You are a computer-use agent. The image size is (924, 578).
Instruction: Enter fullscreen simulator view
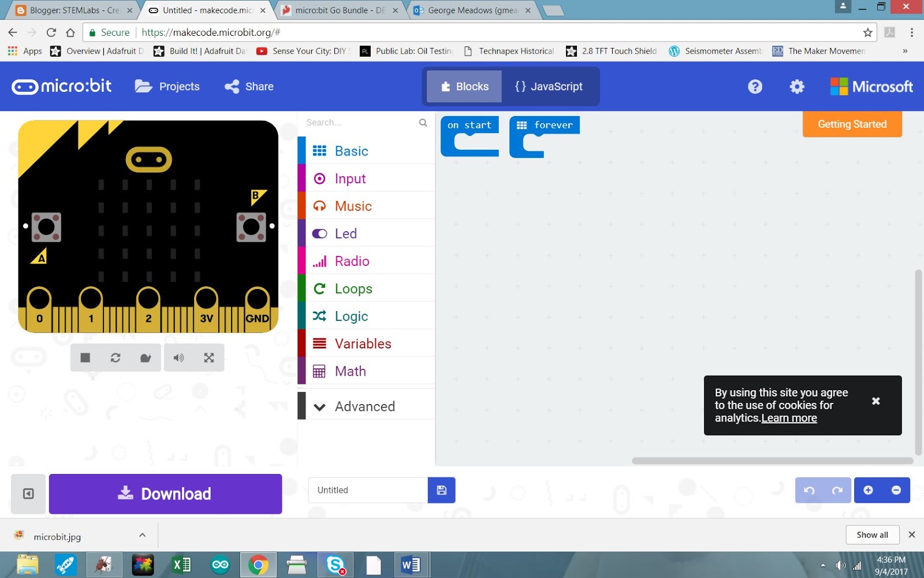[208, 357]
